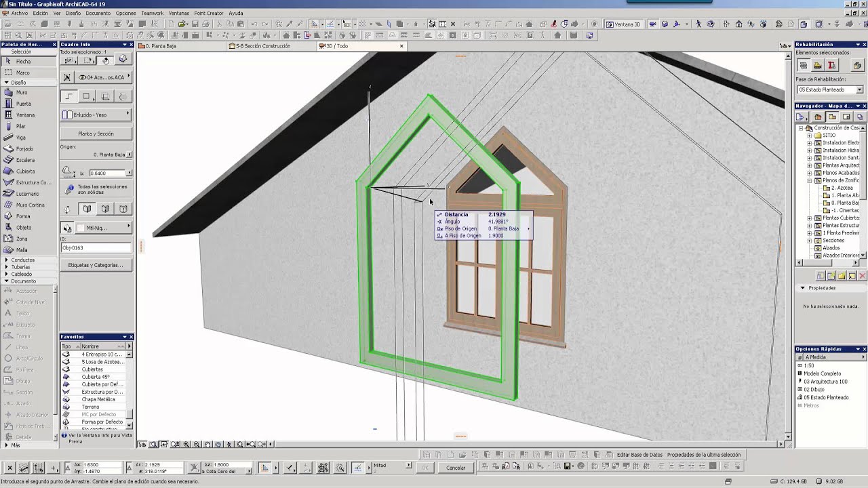Collapse the Propiedades section
Image resolution: width=868 pixels, height=488 pixels.
[802, 288]
